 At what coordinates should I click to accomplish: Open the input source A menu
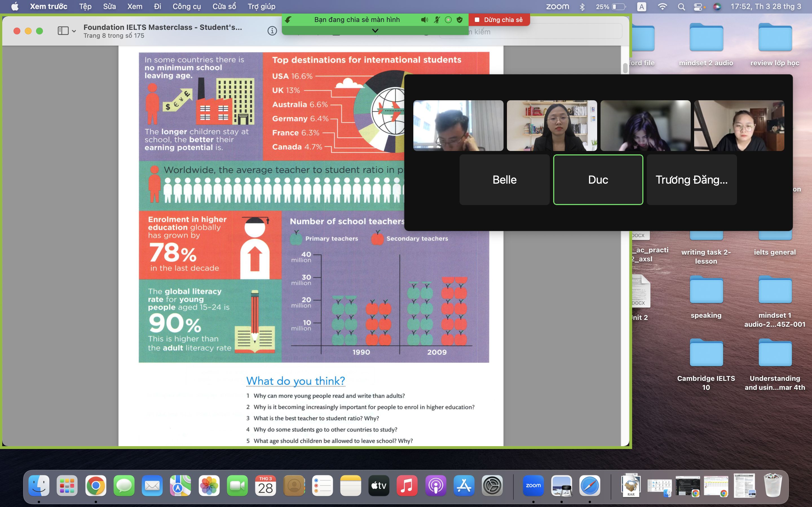pyautogui.click(x=641, y=6)
